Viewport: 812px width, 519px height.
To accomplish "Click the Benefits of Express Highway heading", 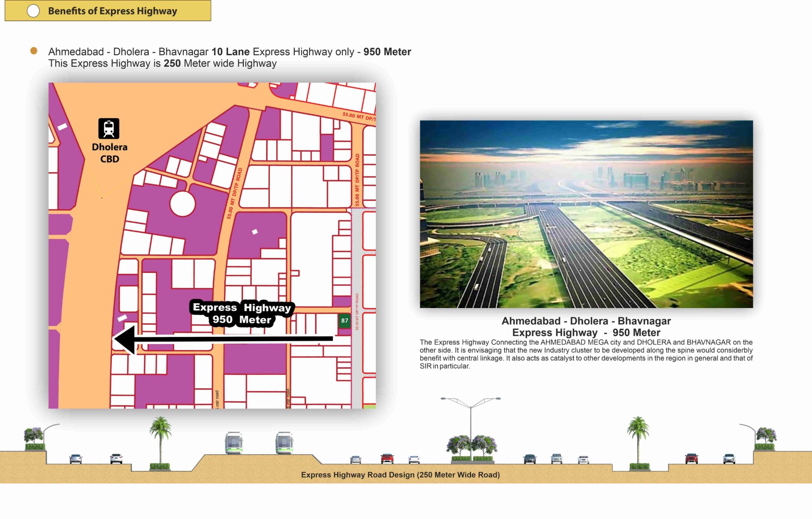I will (x=112, y=11).
